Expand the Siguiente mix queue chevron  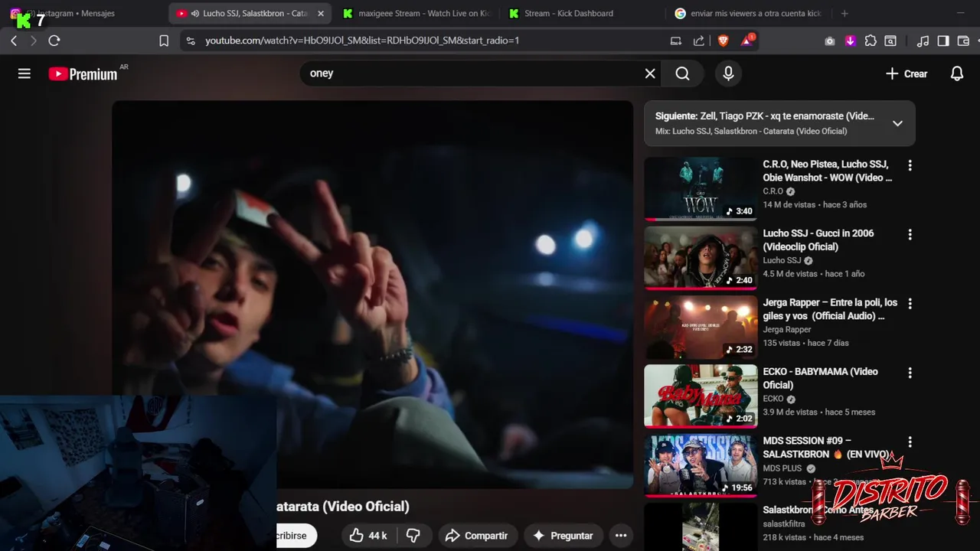pyautogui.click(x=897, y=123)
